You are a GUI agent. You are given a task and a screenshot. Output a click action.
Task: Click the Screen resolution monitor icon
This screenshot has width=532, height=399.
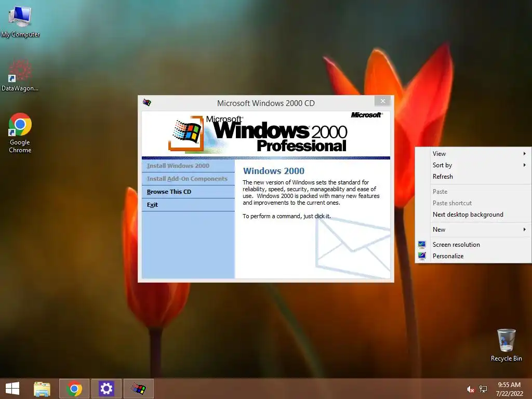coord(422,245)
